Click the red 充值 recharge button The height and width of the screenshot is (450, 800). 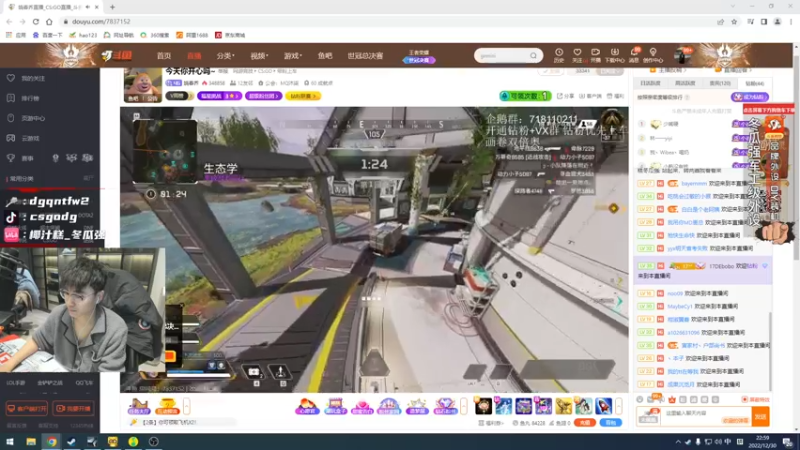pyautogui.click(x=585, y=422)
